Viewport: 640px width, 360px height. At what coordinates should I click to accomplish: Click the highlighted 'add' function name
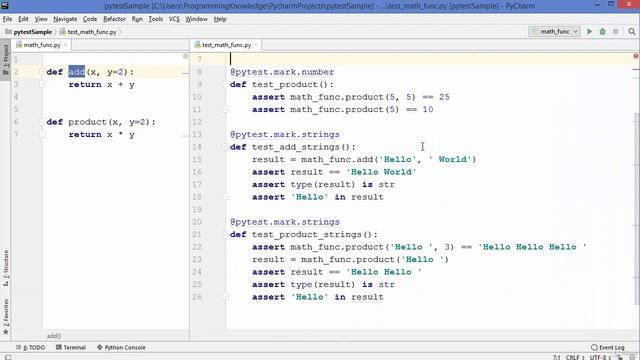(x=76, y=72)
